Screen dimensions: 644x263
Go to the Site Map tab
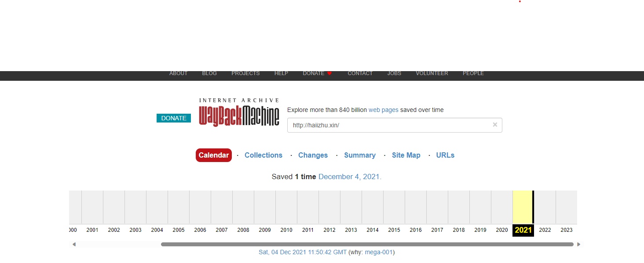click(406, 155)
